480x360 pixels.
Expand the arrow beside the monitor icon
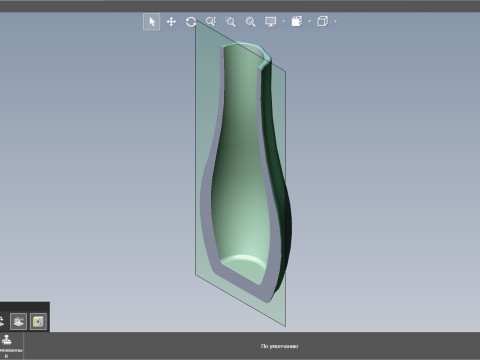pyautogui.click(x=284, y=22)
